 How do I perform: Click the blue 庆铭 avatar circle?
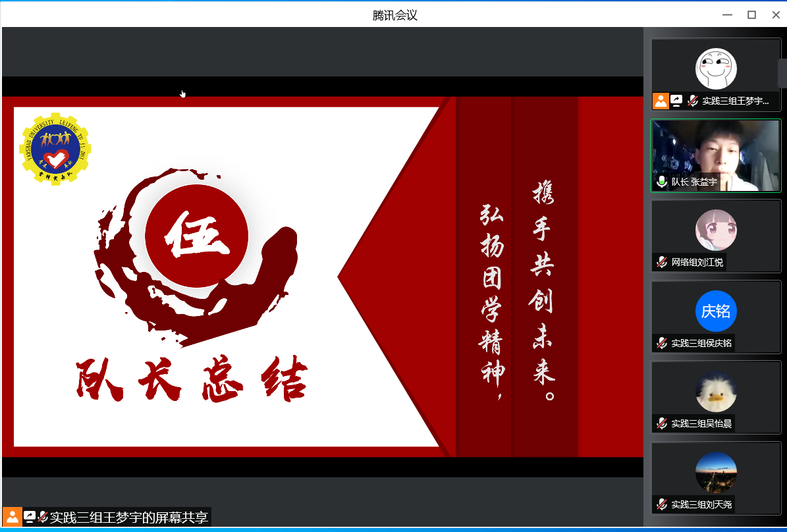pyautogui.click(x=716, y=311)
